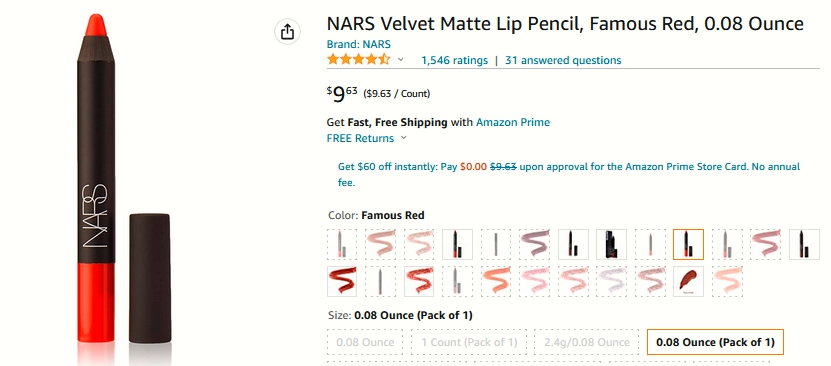Select the 1 Count (Pack of 1) size
This screenshot has width=831, height=366.
pos(469,342)
